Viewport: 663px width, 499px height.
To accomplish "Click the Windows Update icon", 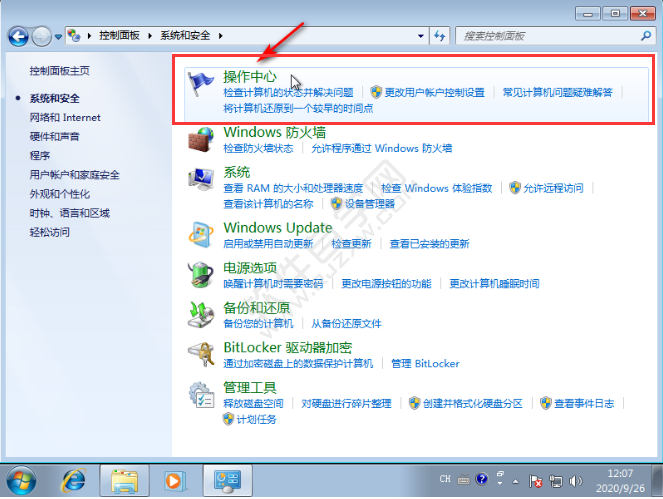I will coord(201,234).
